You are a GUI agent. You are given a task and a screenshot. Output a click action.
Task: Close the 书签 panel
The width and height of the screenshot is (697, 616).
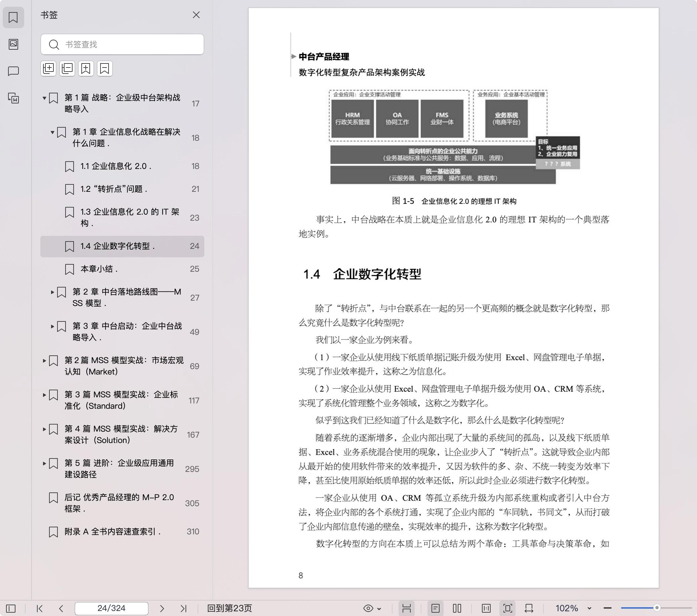tap(196, 15)
